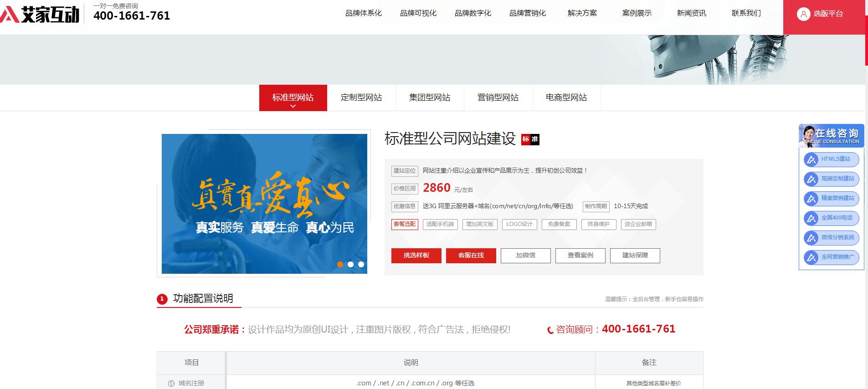This screenshot has height=389, width=868.
Task: Switch to the 定制型网站 tab
Action: pos(361,97)
